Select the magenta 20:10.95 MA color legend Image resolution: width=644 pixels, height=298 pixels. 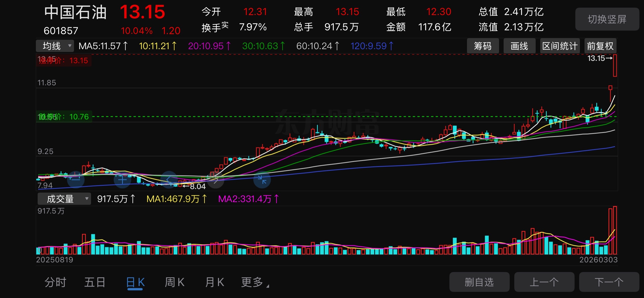click(x=209, y=46)
